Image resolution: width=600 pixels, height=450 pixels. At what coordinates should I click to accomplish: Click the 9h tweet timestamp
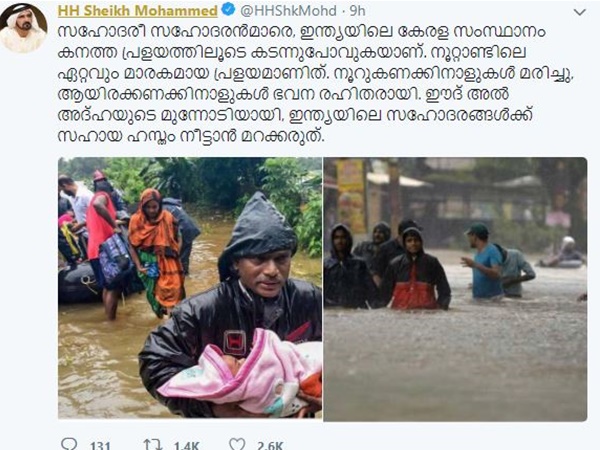pyautogui.click(x=357, y=11)
